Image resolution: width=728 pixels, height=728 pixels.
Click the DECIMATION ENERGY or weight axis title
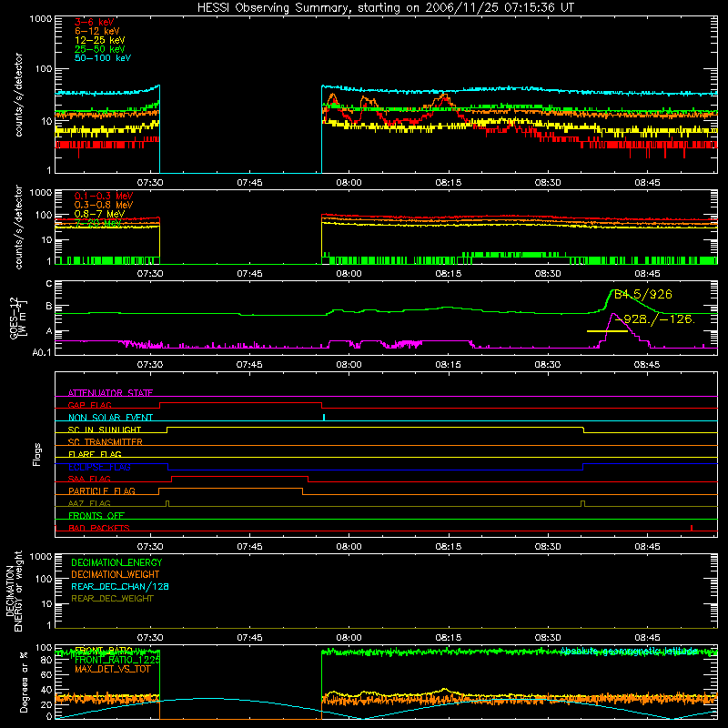14,591
